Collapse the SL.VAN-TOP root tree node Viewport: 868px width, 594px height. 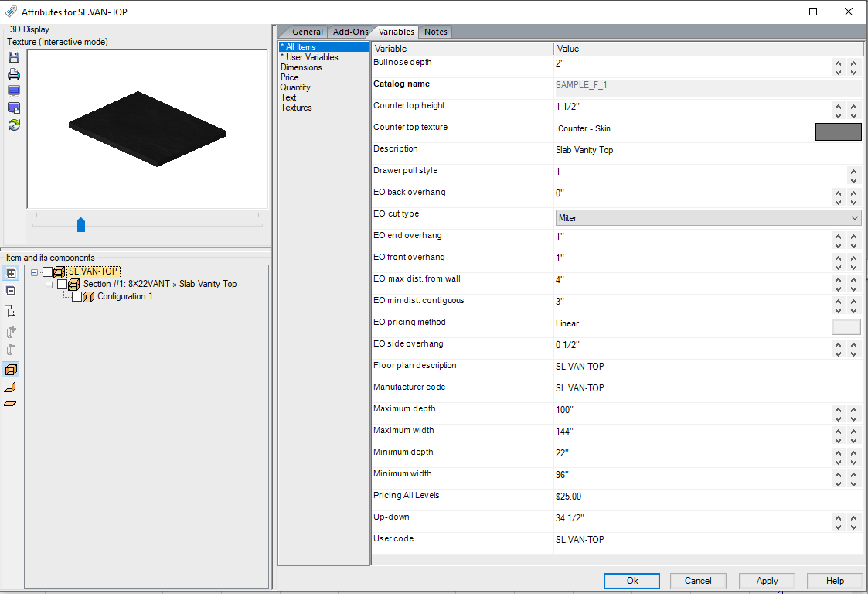pyautogui.click(x=35, y=272)
